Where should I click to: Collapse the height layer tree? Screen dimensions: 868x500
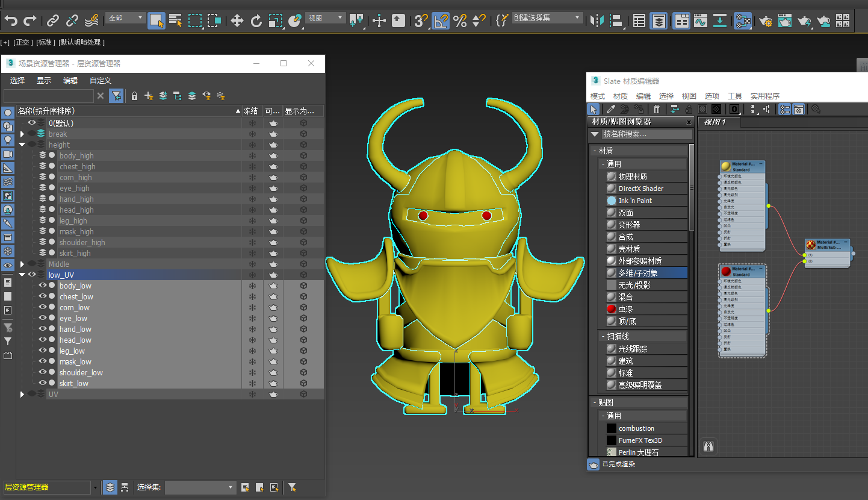point(22,145)
